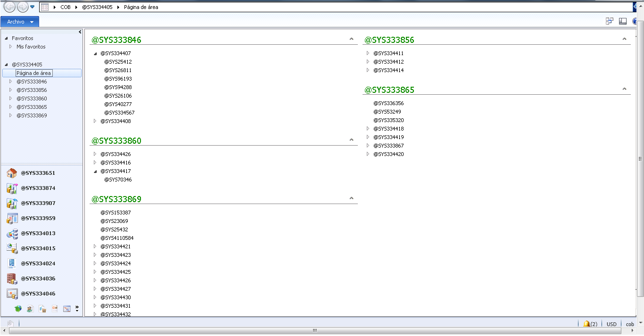Expand the @SYS334408 tree node
Image resolution: width=644 pixels, height=336 pixels.
(95, 121)
